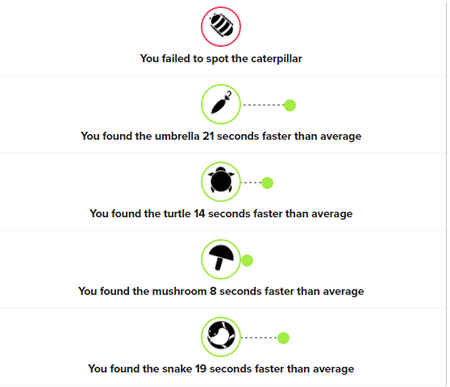Viewport: 450px width, 387px height.
Task: Click the umbrella icon in green circle
Action: [x=221, y=104]
